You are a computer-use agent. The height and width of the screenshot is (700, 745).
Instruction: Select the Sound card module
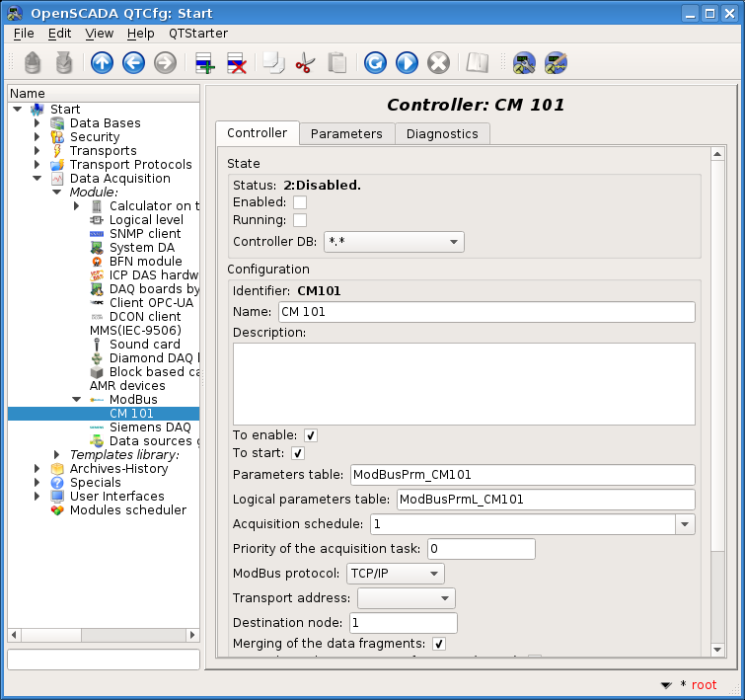pyautogui.click(x=144, y=345)
